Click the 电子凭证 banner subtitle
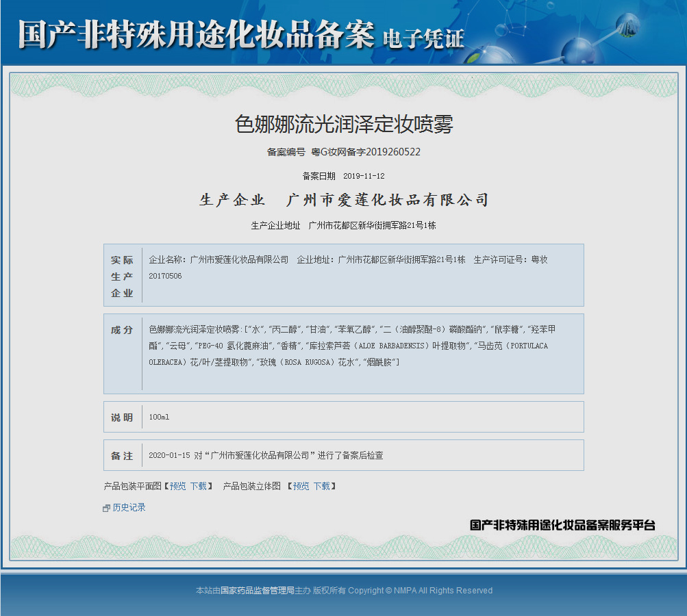 pyautogui.click(x=423, y=38)
